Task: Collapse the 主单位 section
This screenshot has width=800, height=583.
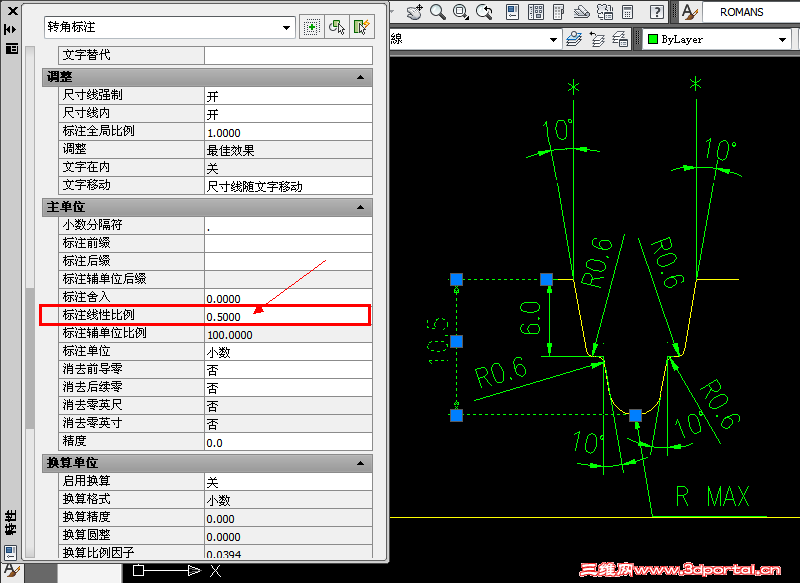Action: pos(361,208)
